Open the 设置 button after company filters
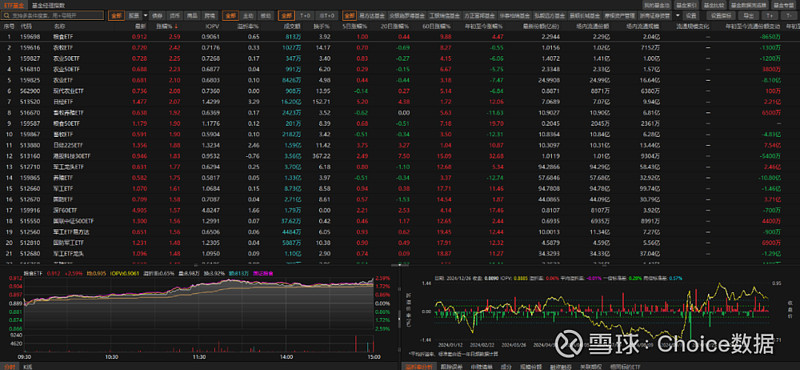Screen dimensions: 800x370 tap(691, 15)
